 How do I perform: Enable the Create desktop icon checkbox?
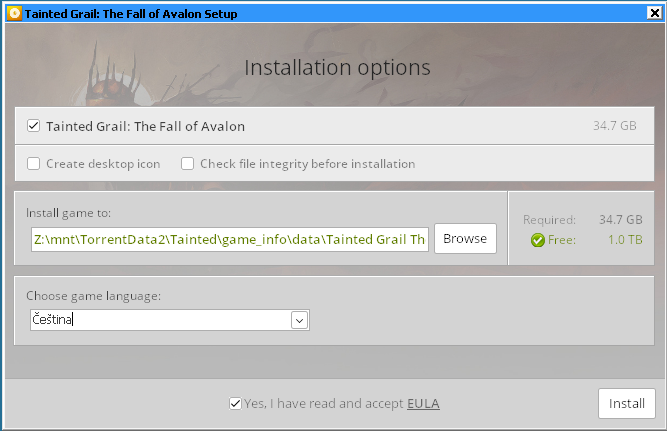point(33,164)
